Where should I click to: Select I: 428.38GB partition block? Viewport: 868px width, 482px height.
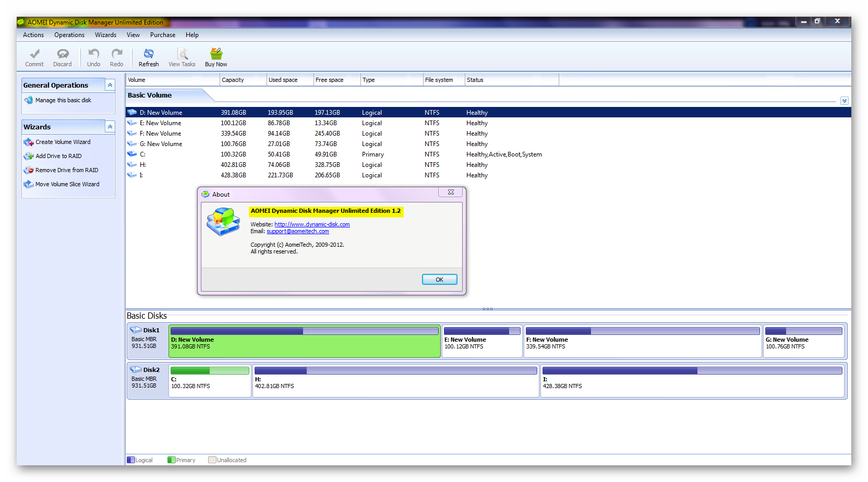click(692, 381)
